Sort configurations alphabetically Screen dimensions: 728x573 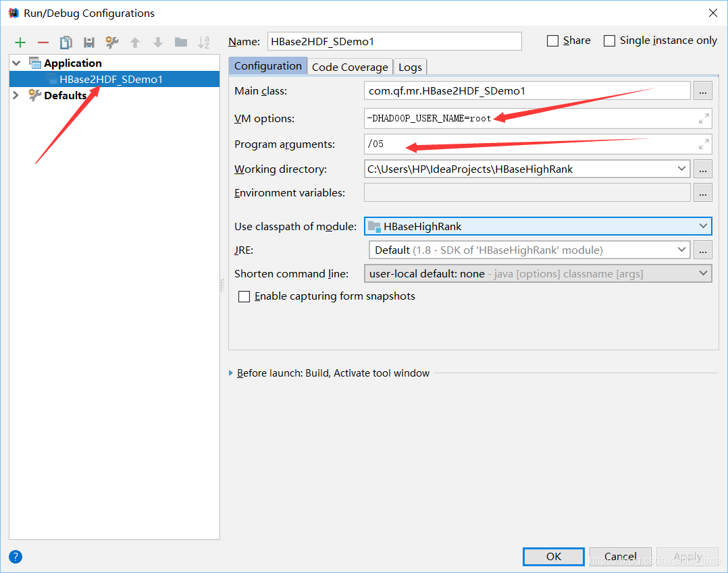tap(204, 43)
